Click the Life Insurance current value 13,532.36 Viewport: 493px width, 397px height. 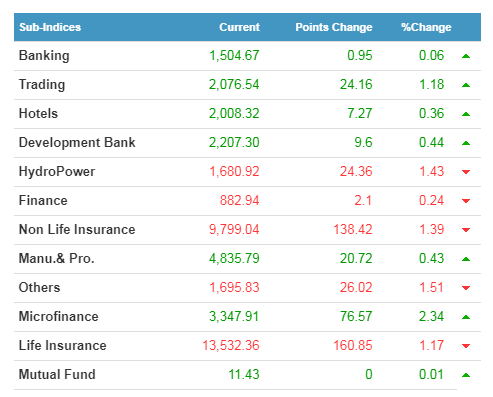231,345
